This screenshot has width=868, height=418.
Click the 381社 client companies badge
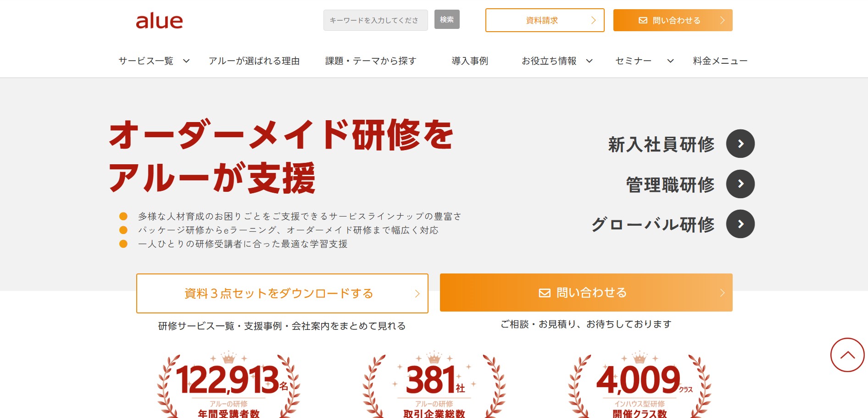434,385
